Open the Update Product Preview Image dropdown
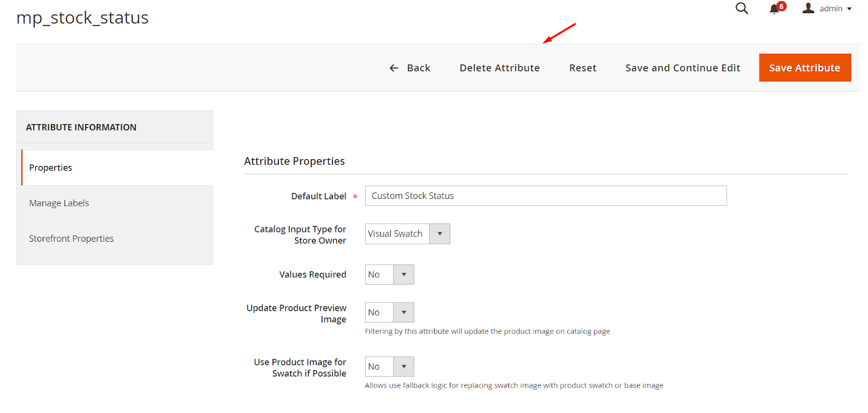Screen dimensions: 868x413 pyautogui.click(x=389, y=313)
